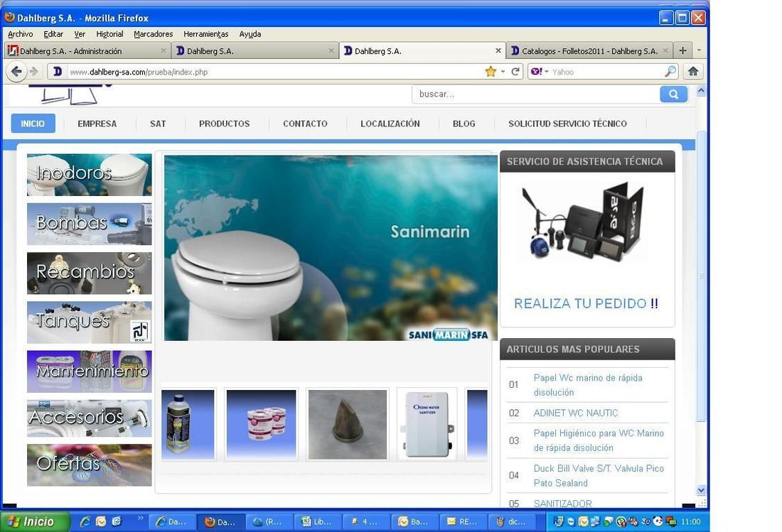Click the Sanimarin toilet slideshow banner

[x=331, y=248]
